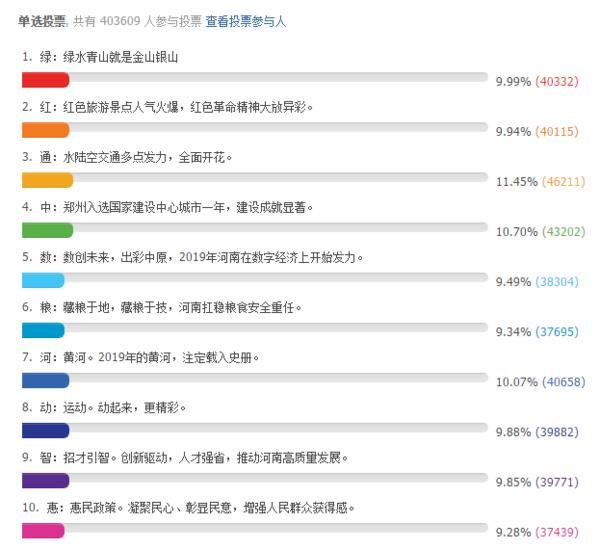Click the teal blue bar under option 粮
Image resolution: width=600 pixels, height=549 pixels.
click(x=43, y=331)
